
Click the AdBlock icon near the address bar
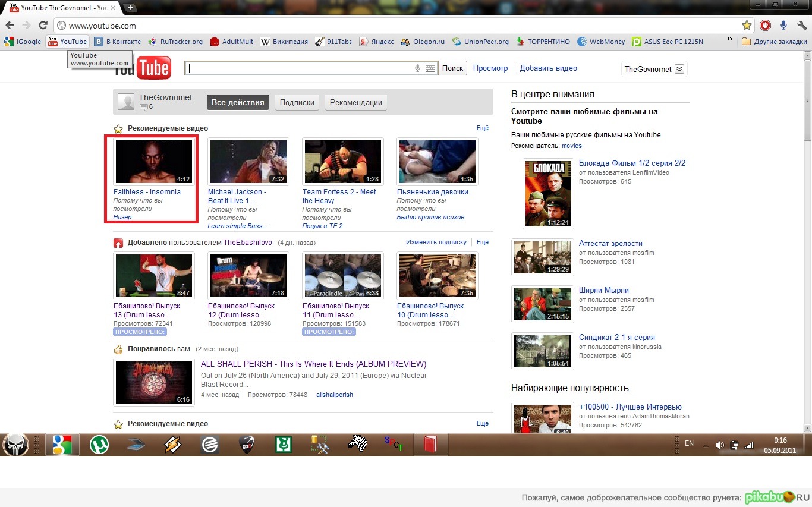pyautogui.click(x=765, y=25)
